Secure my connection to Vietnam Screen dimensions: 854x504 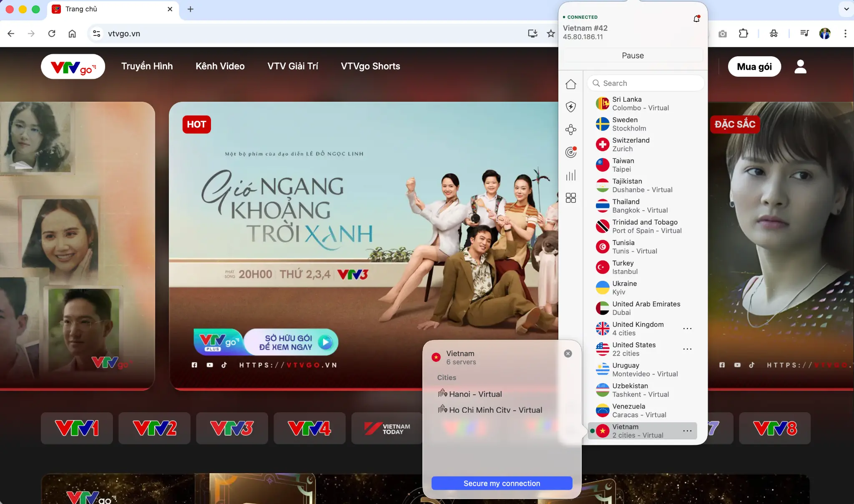coord(501,483)
